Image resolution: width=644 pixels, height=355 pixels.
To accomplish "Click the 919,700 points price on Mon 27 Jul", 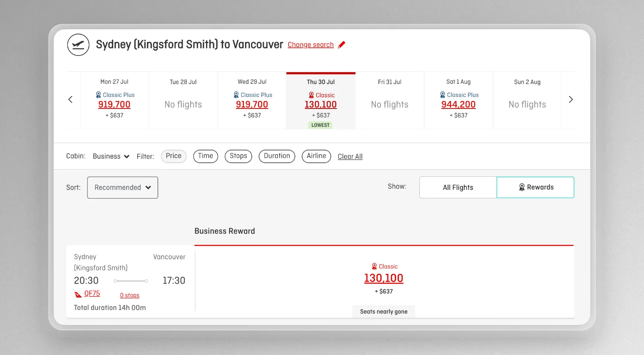I will click(114, 105).
